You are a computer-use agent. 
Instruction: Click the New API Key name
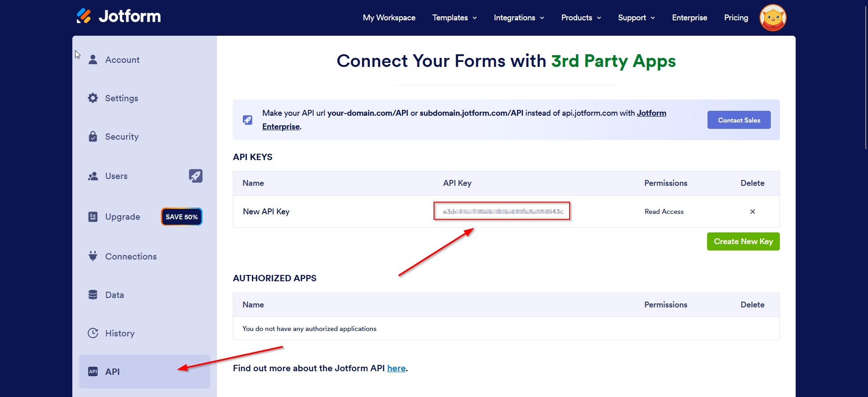(266, 212)
